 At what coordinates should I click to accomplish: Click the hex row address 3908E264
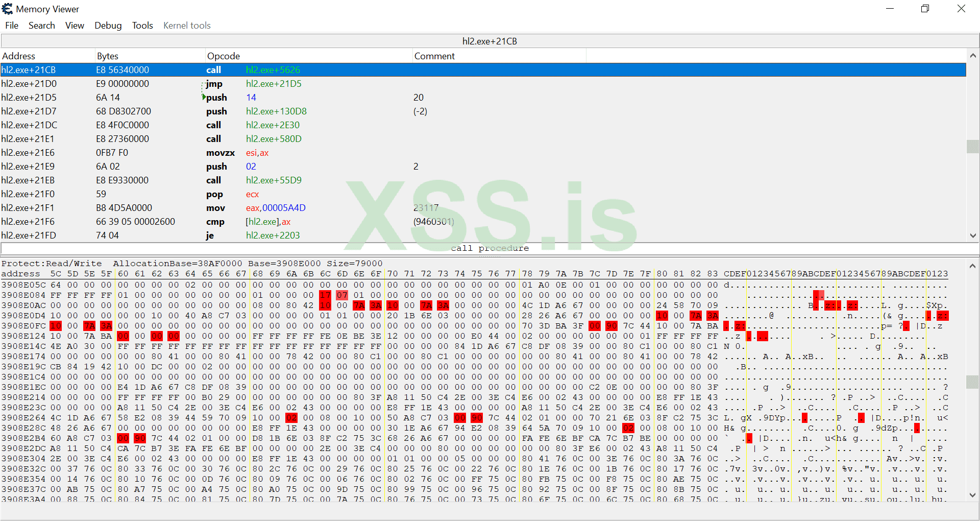point(23,418)
